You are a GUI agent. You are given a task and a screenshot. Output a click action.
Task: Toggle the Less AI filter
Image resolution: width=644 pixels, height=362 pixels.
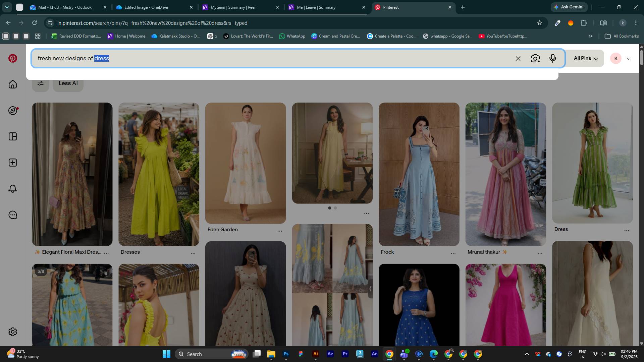tap(68, 83)
